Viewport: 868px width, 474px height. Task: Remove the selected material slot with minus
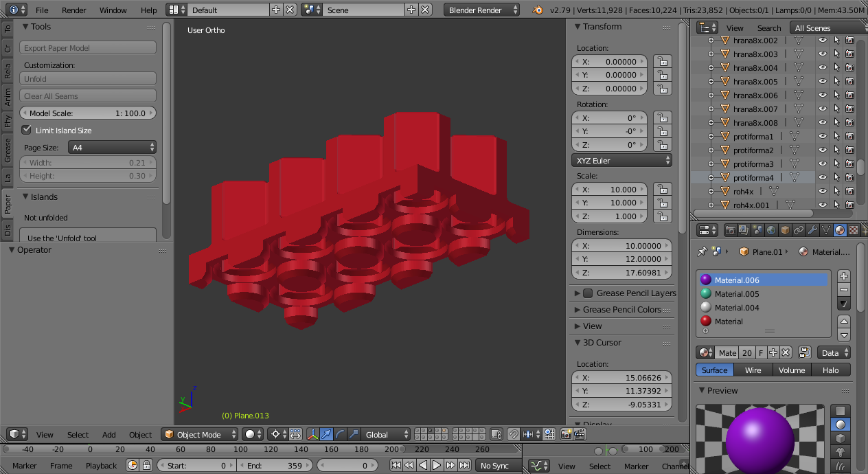tap(844, 289)
